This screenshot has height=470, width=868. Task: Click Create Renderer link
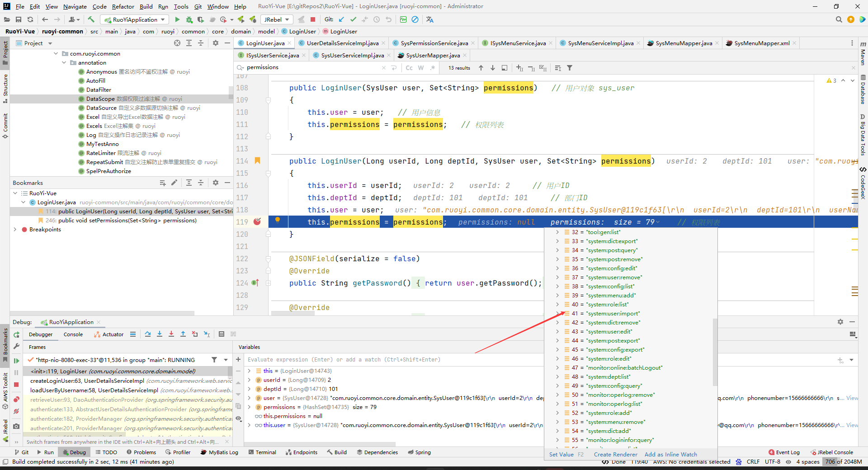[615, 454]
